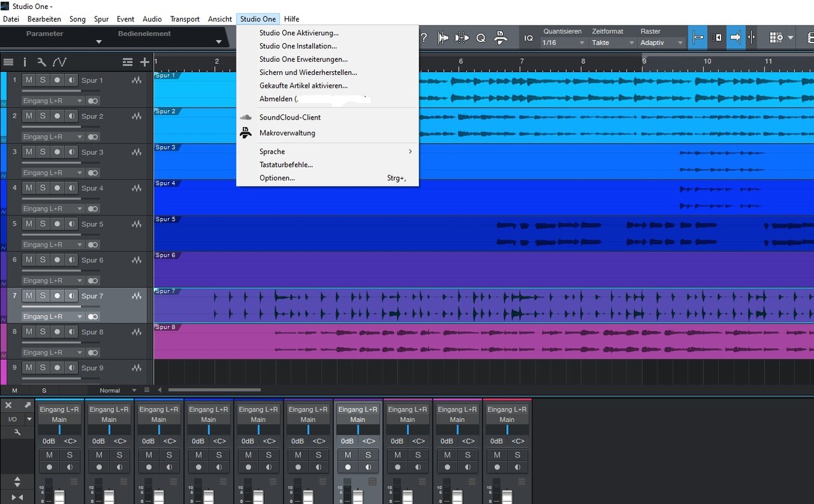Click the Makroverwaltung icon in the menu

245,133
